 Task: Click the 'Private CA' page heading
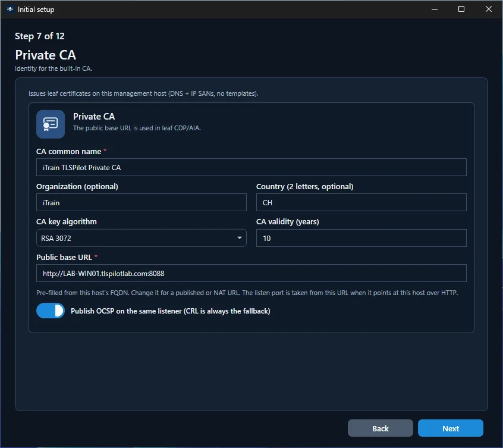coord(46,55)
